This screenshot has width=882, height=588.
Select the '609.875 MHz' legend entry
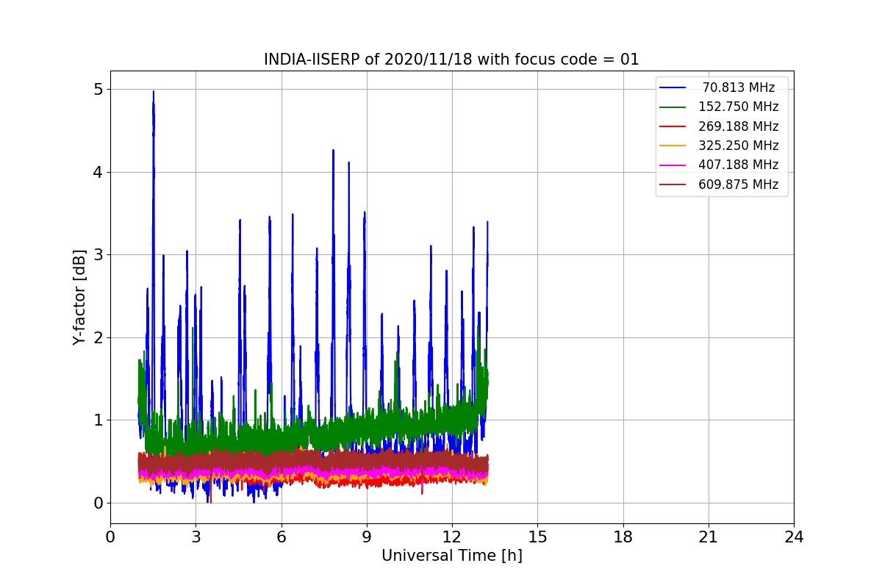pos(739,184)
